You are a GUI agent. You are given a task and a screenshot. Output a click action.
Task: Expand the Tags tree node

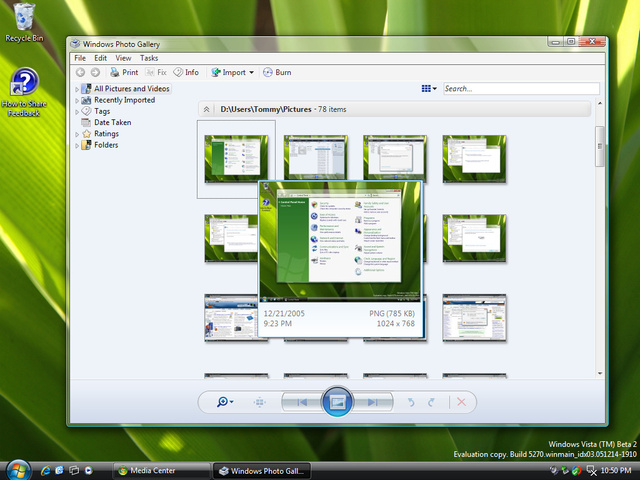(77, 111)
